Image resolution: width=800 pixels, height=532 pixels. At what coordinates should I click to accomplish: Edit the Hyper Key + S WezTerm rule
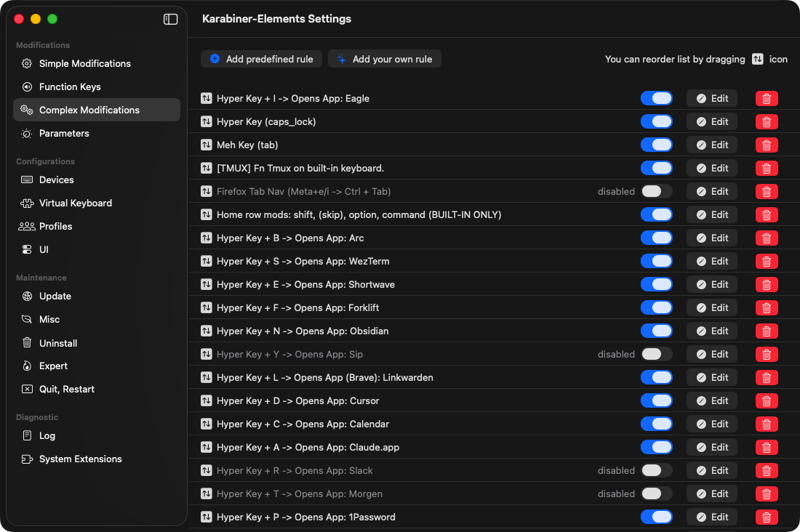point(712,261)
